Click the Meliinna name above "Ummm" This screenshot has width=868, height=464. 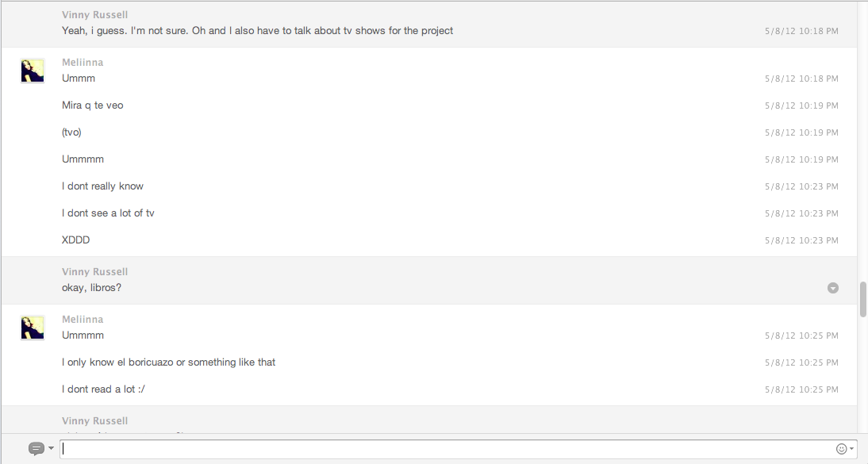[x=83, y=63]
